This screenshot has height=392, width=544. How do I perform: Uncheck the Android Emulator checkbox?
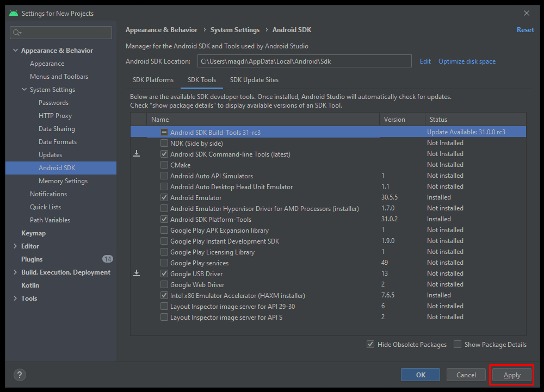164,197
